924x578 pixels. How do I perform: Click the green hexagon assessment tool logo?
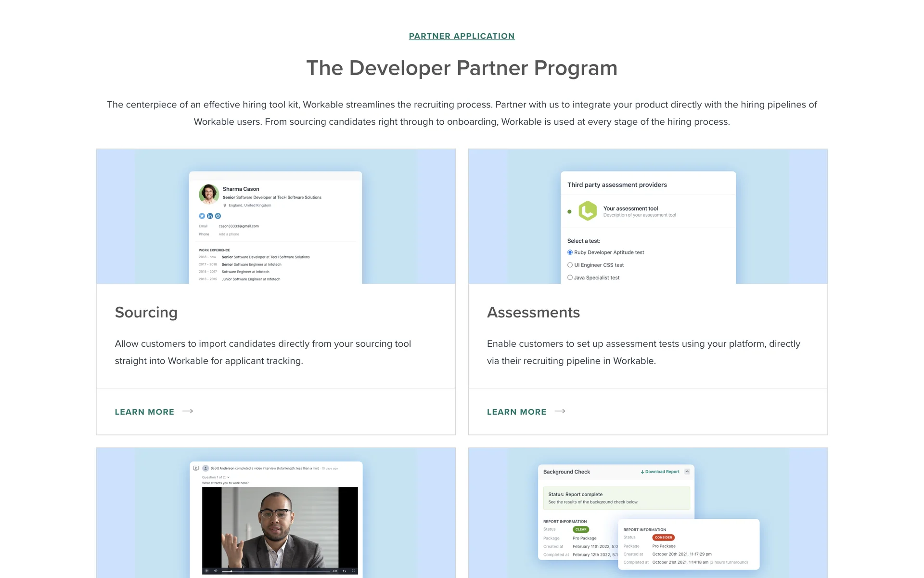coord(588,211)
